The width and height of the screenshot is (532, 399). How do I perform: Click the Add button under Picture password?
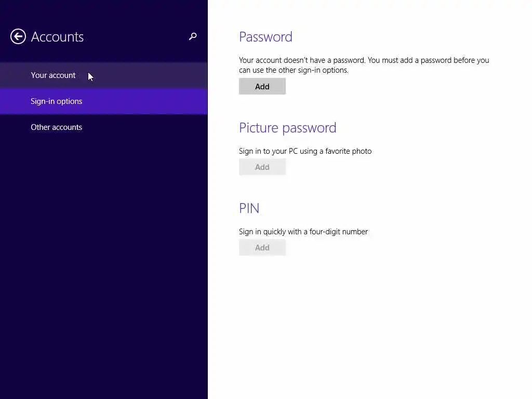point(262,167)
